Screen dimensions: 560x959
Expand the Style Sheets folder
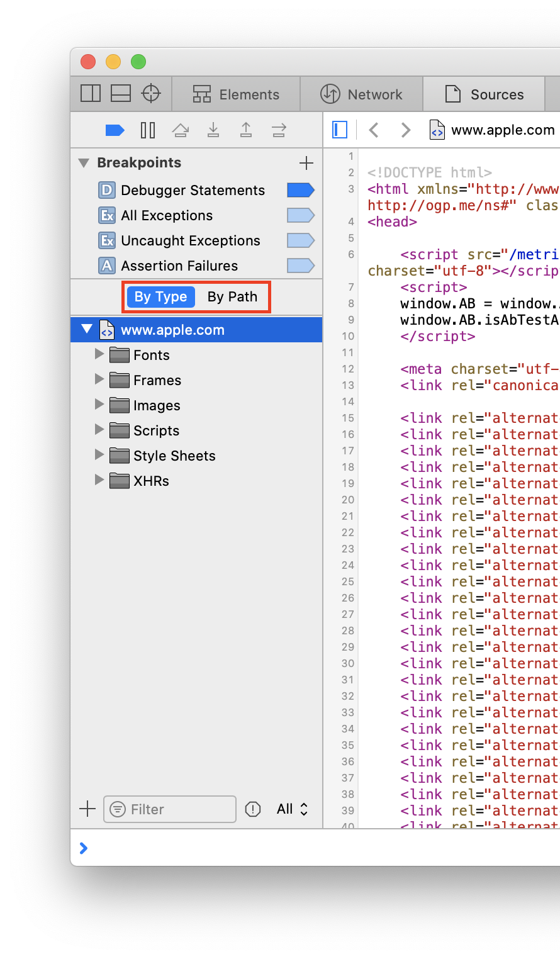pos(99,455)
